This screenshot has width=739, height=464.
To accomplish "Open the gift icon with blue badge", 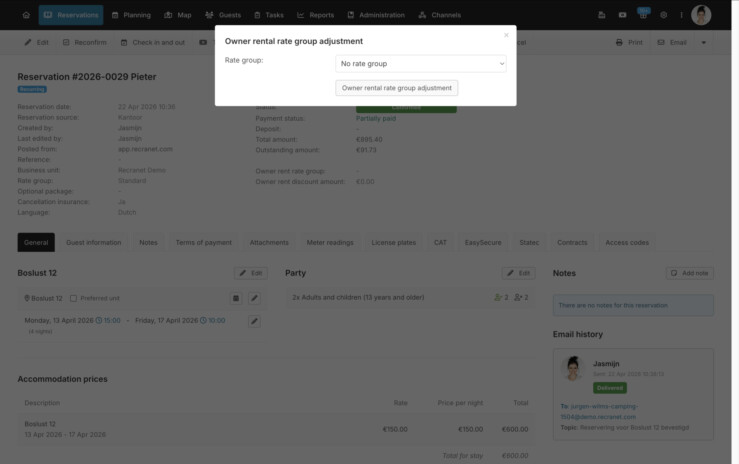I will (x=643, y=14).
